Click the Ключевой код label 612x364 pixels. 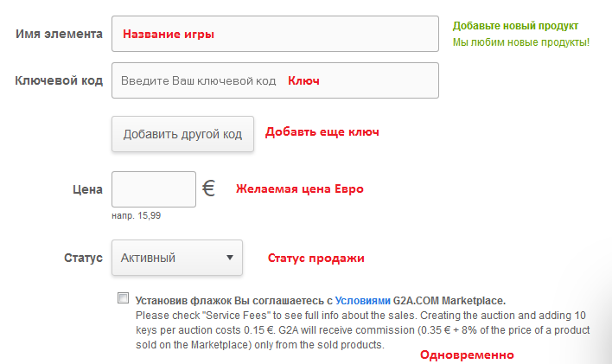coord(59,80)
